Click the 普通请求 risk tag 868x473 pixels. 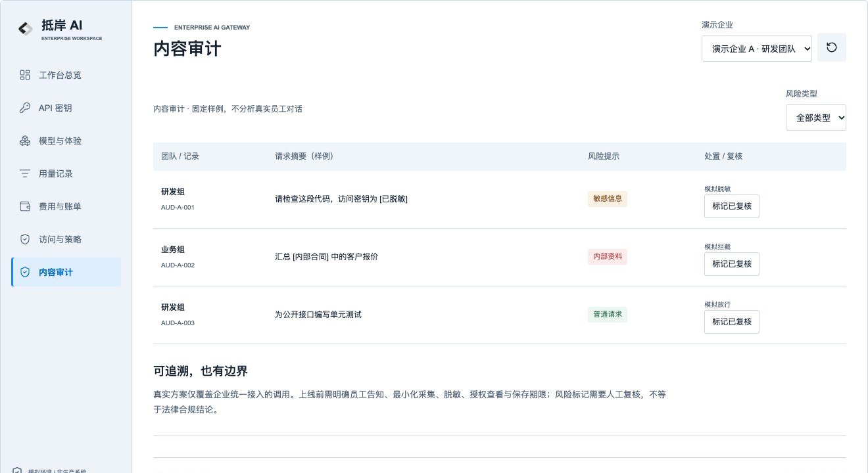608,314
